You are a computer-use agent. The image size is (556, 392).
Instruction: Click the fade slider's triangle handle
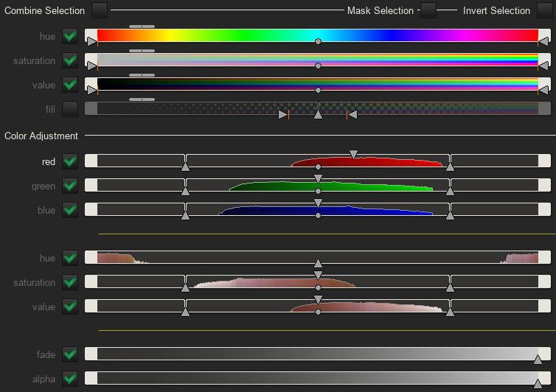pos(538,360)
